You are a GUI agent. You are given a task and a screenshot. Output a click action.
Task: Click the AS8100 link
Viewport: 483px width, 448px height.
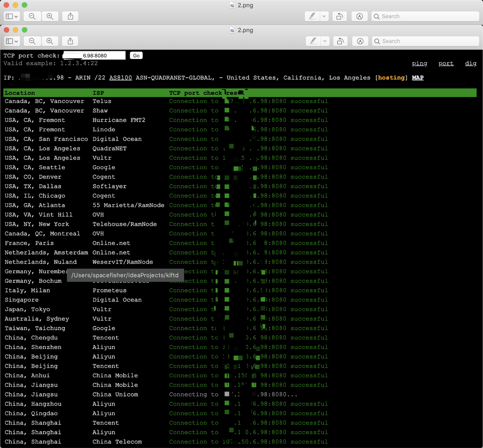pos(120,78)
